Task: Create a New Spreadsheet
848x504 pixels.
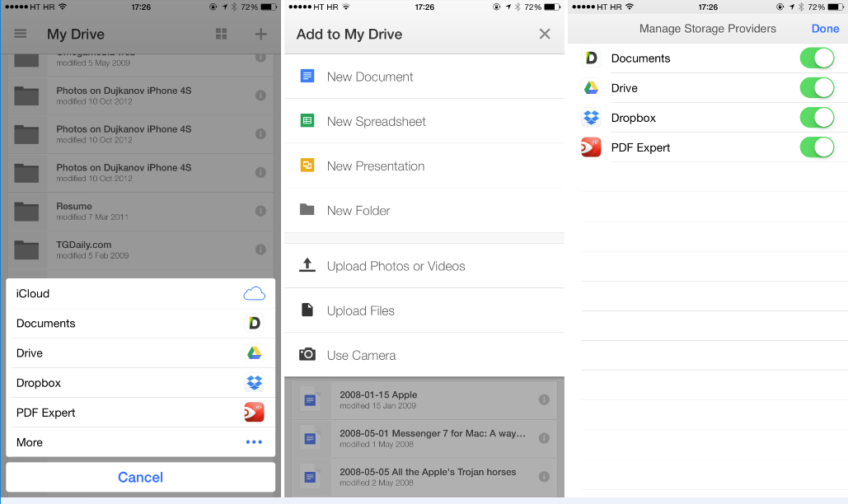Action: click(424, 121)
